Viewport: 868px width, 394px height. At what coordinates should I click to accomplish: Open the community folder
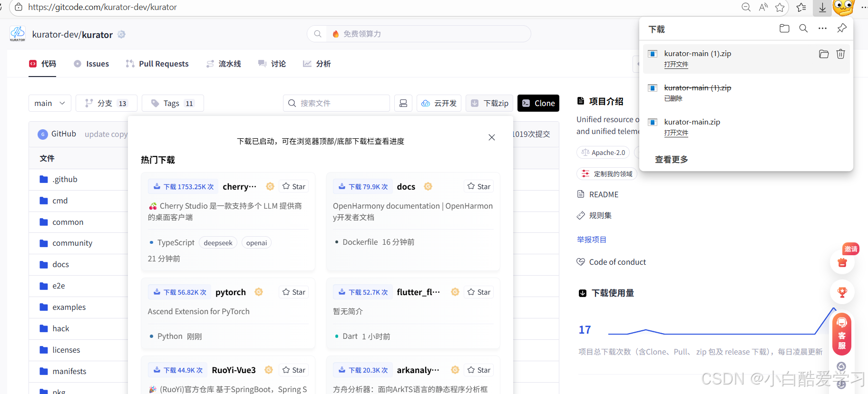(72, 243)
